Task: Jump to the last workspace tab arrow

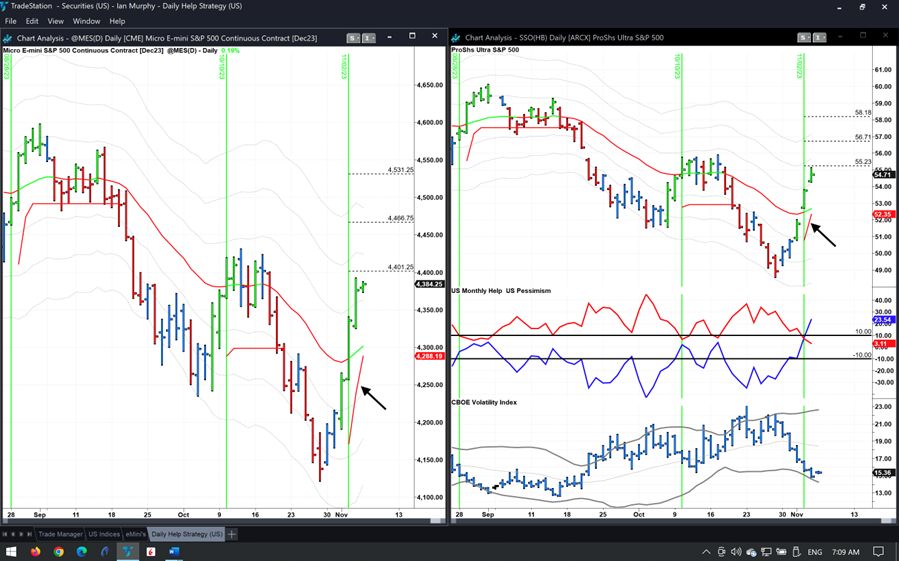Action: pyautogui.click(x=29, y=534)
